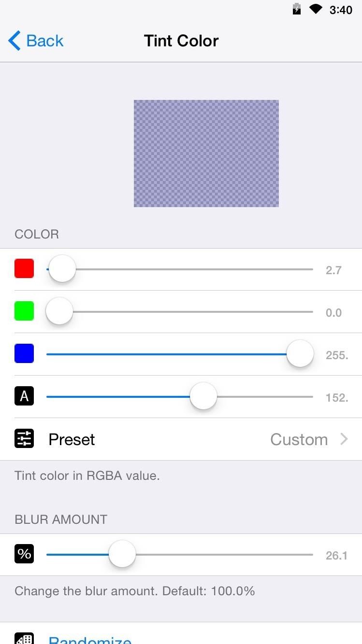Tap the red color channel icon
The height and width of the screenshot is (644, 362).
click(x=24, y=268)
